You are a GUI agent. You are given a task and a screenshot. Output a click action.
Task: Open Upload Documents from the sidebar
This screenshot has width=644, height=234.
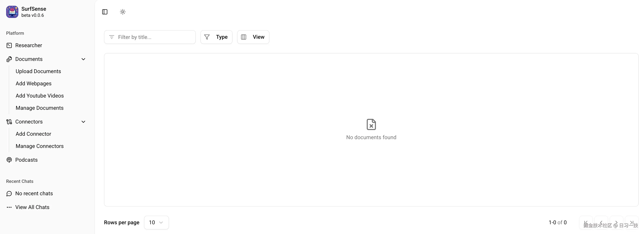point(38,71)
